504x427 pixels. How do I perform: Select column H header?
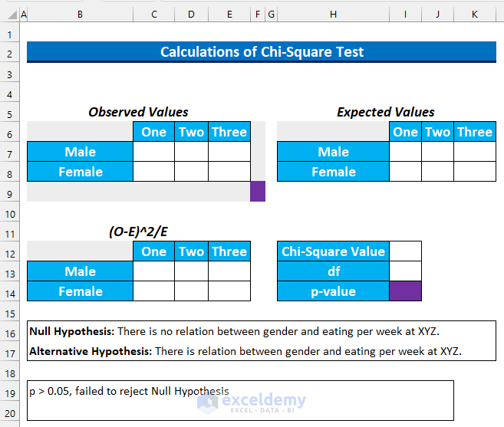tap(333, 14)
